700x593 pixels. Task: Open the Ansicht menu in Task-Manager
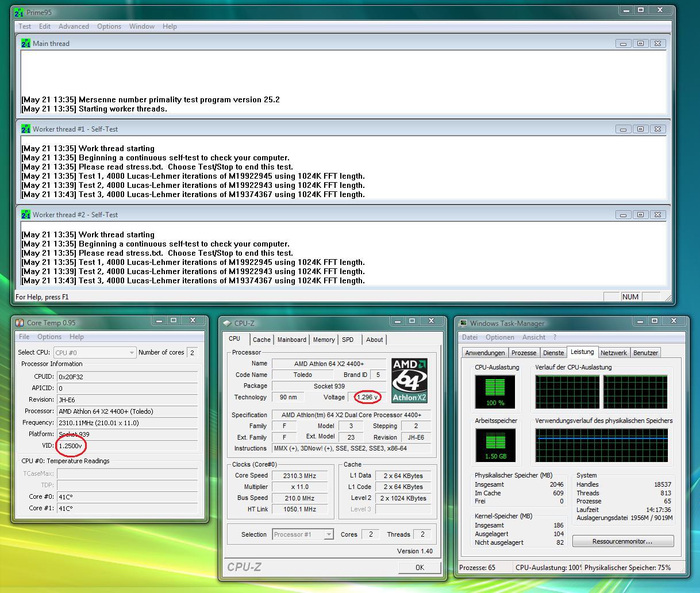(x=534, y=337)
